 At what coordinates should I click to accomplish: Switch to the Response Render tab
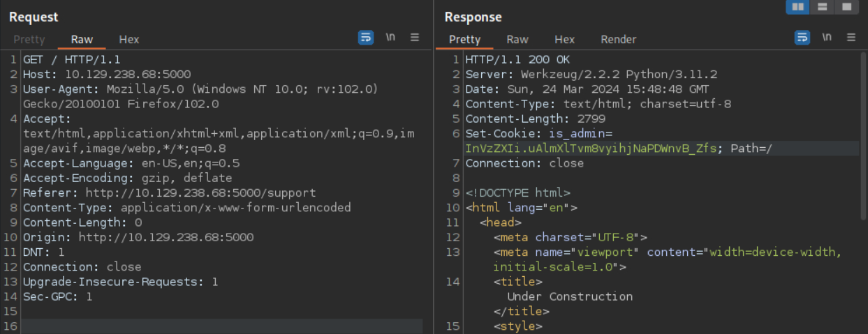tap(618, 40)
